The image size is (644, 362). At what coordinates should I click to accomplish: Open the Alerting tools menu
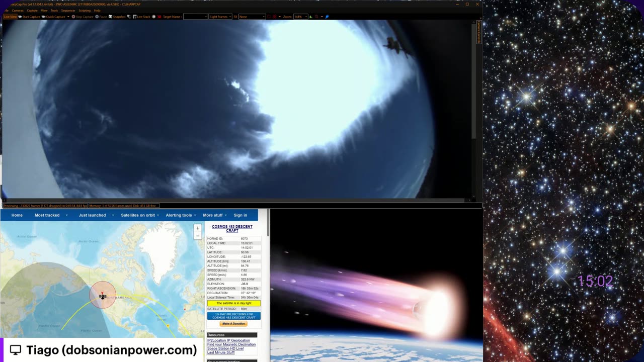(181, 215)
